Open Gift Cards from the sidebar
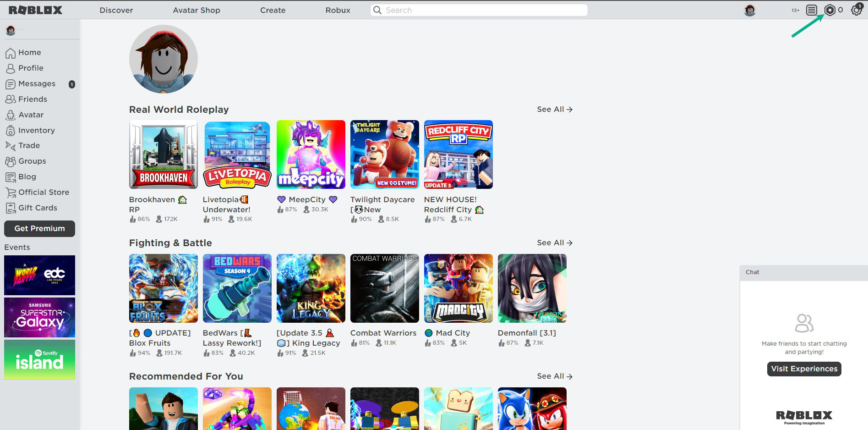This screenshot has width=868, height=430. [38, 208]
